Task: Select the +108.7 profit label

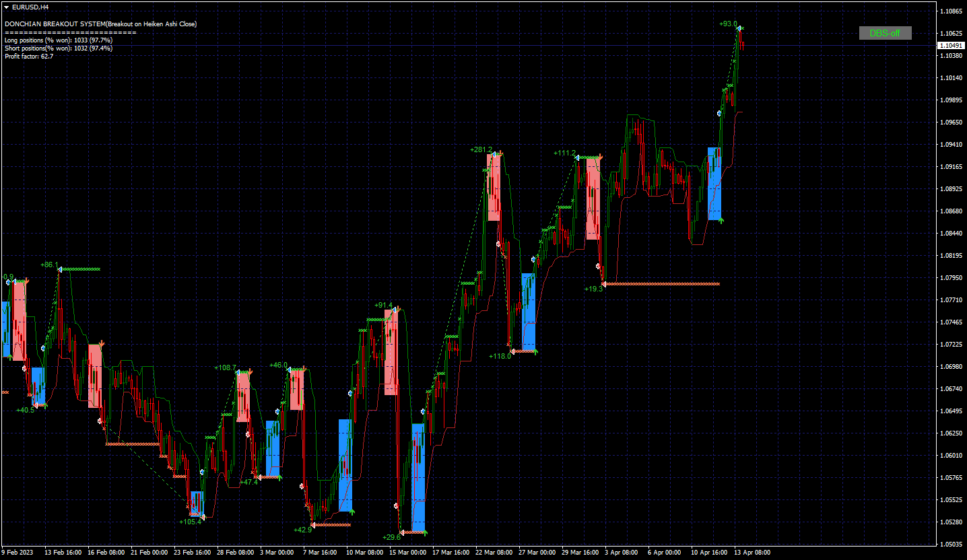Action: tap(225, 368)
